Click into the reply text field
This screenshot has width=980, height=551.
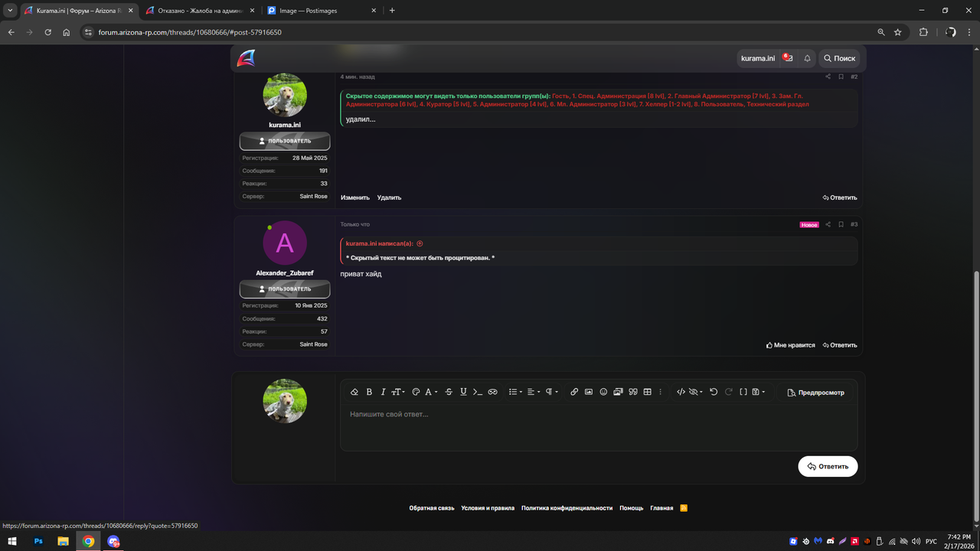599,427
